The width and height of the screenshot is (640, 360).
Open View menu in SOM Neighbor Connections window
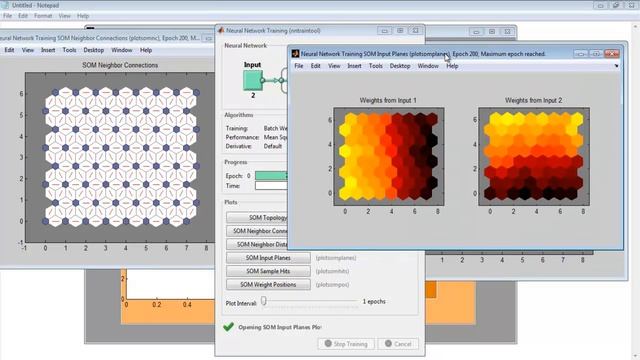28,50
